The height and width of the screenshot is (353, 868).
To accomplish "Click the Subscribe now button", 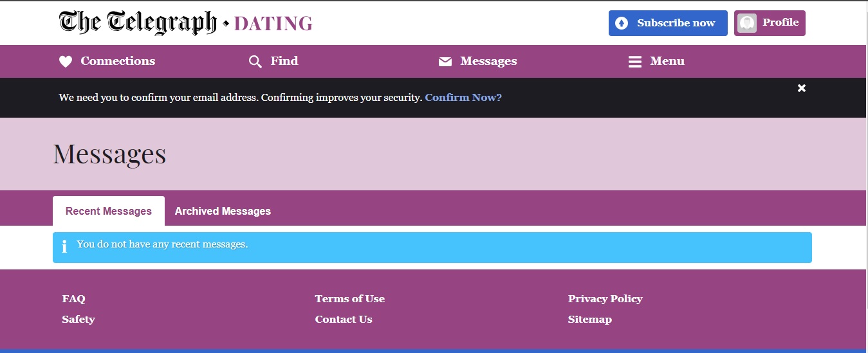I will coord(668,23).
